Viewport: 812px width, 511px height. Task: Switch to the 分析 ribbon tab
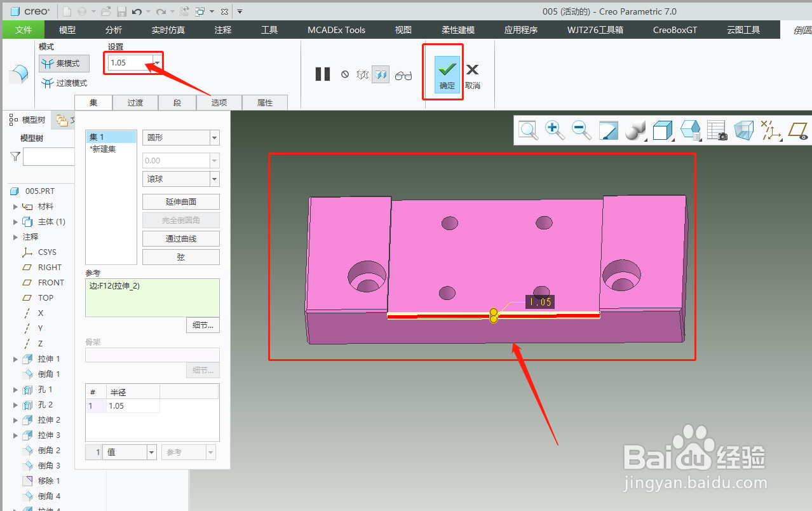click(x=114, y=30)
